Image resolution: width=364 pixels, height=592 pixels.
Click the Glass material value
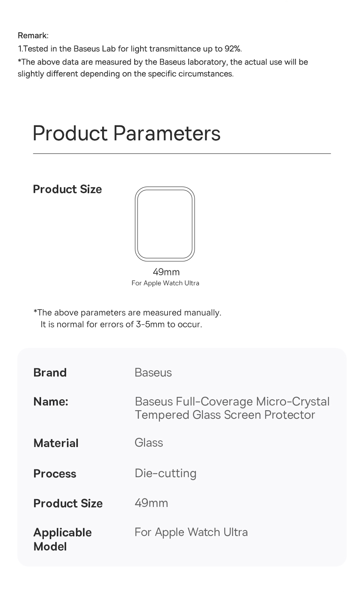149,443
